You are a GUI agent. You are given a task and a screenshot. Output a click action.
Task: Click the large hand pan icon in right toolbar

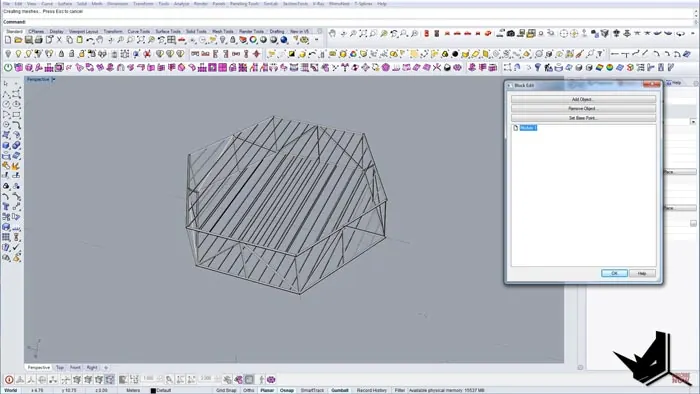point(332,33)
